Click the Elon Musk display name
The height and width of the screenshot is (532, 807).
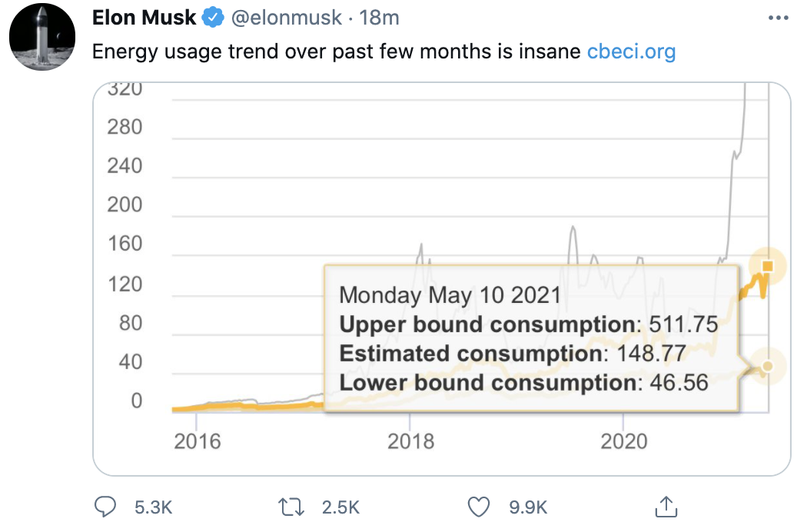click(144, 18)
